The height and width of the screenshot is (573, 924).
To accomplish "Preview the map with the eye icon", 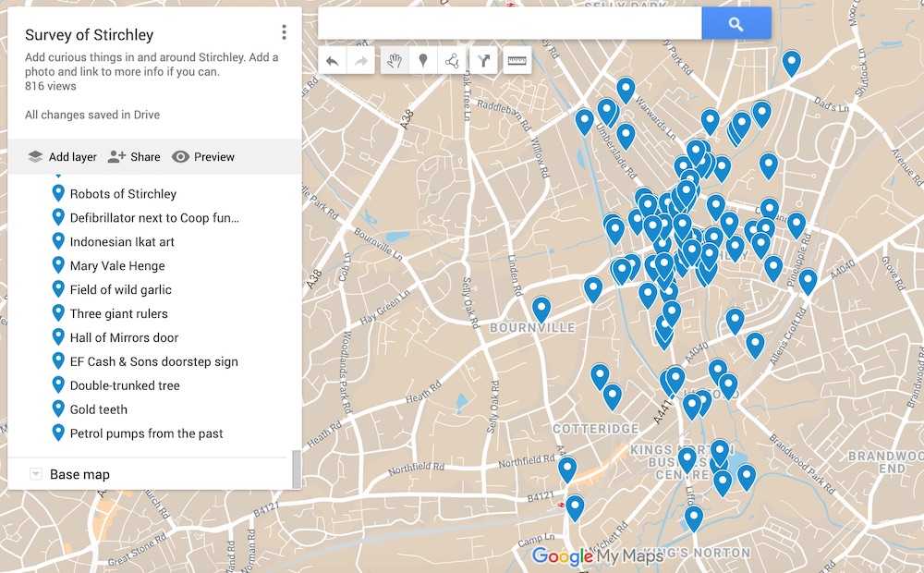I will (x=203, y=157).
